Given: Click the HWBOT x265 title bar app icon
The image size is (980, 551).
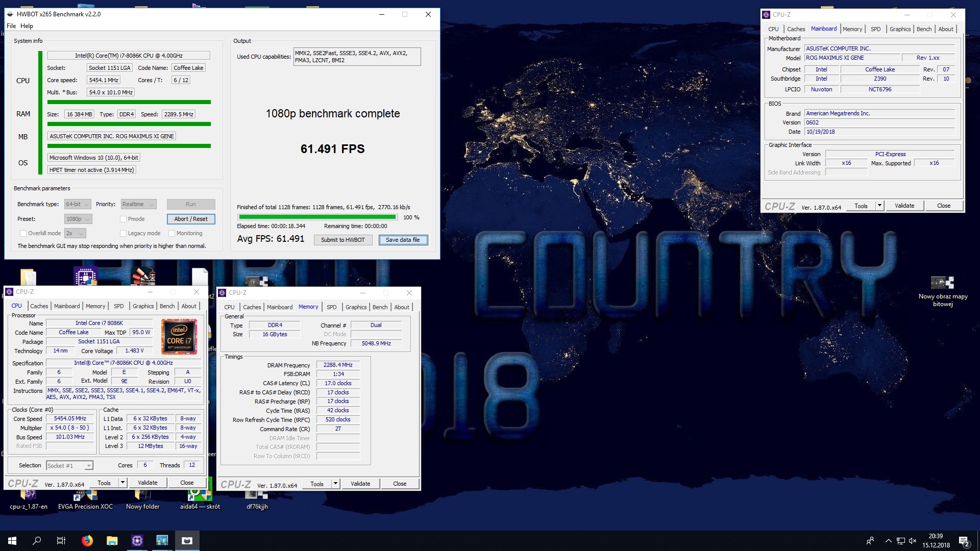Looking at the screenshot, I should tap(10, 14).
